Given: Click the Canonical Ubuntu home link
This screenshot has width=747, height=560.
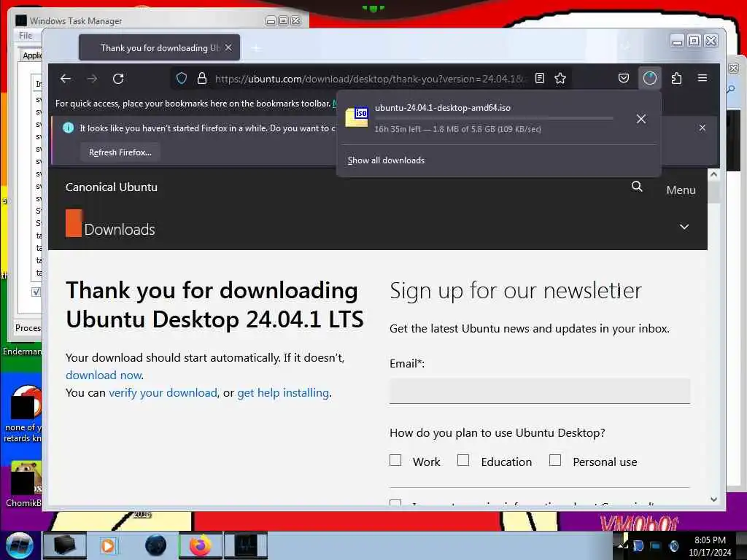Looking at the screenshot, I should pyautogui.click(x=112, y=187).
